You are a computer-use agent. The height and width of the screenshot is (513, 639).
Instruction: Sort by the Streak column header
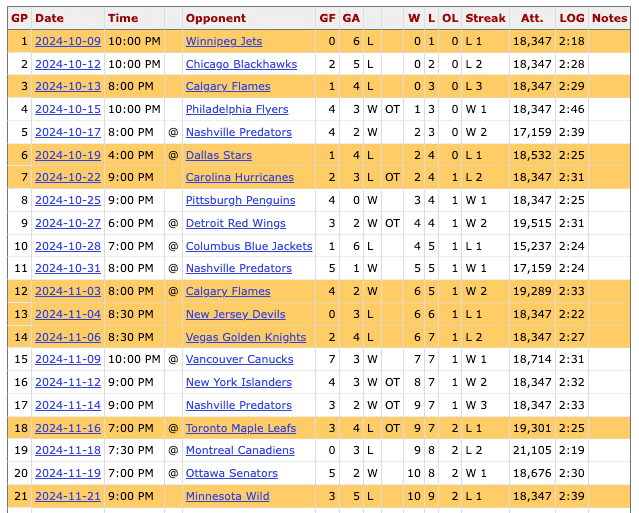coord(485,18)
